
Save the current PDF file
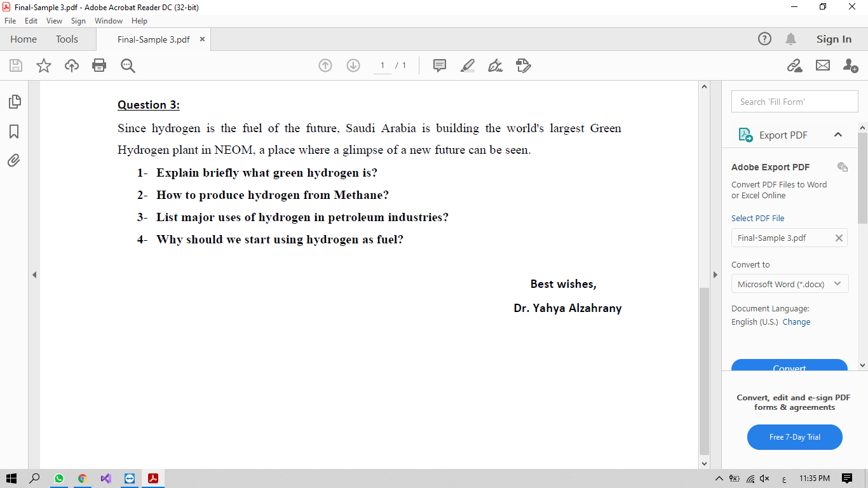(15, 65)
